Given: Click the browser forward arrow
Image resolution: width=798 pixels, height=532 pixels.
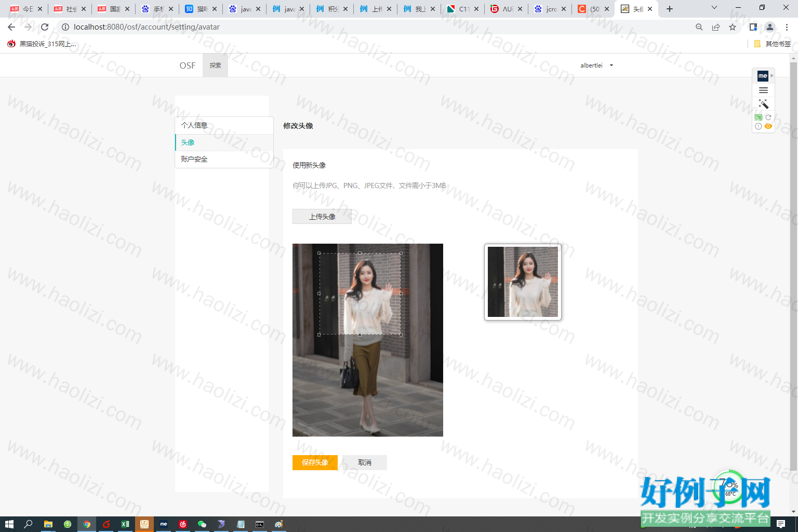Looking at the screenshot, I should 28,27.
